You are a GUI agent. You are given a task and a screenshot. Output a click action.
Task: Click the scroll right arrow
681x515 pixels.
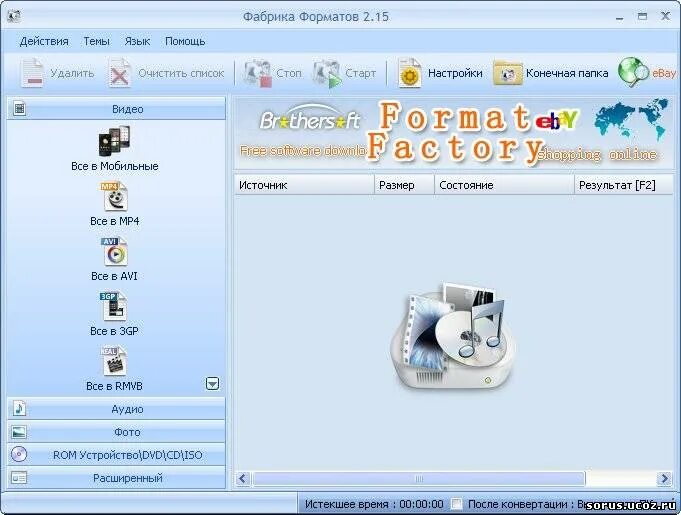click(x=664, y=479)
